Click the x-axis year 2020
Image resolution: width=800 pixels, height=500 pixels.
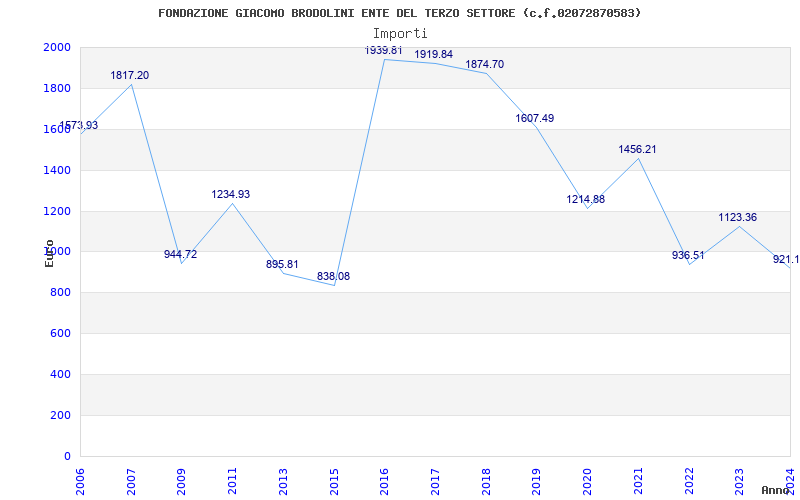587,482
